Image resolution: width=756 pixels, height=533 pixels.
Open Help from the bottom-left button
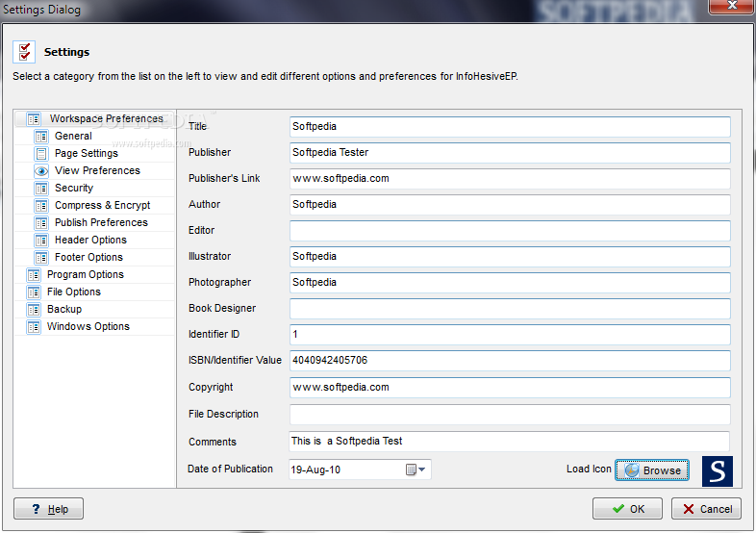49,509
